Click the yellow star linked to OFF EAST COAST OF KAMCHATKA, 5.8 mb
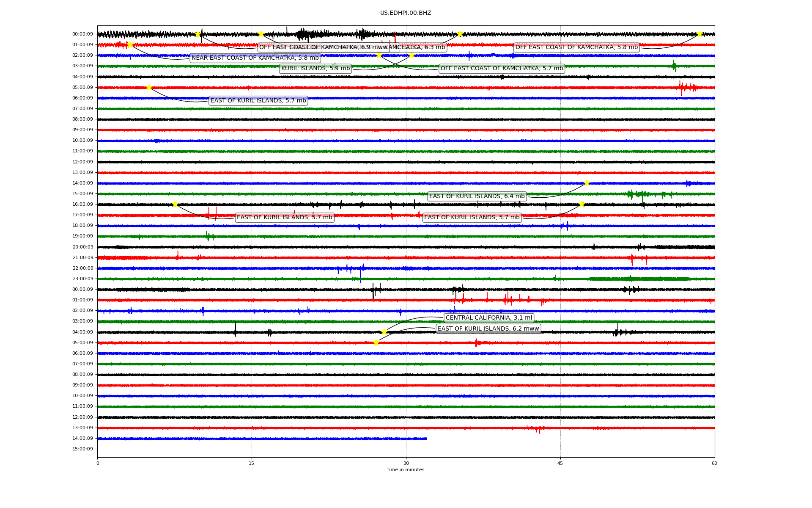The height and width of the screenshot is (508, 812). pos(700,34)
